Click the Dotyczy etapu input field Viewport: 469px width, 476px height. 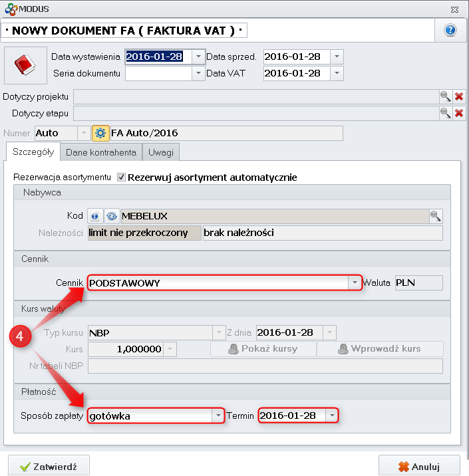pos(256,113)
